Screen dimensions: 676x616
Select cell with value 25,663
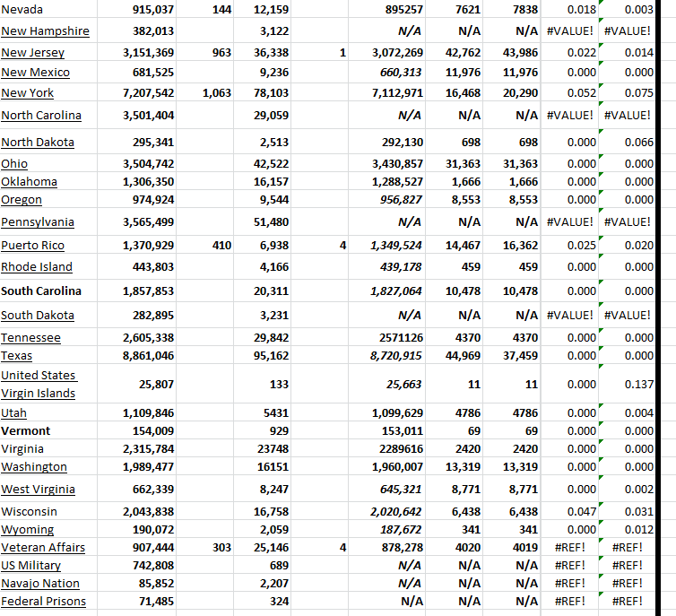point(386,384)
